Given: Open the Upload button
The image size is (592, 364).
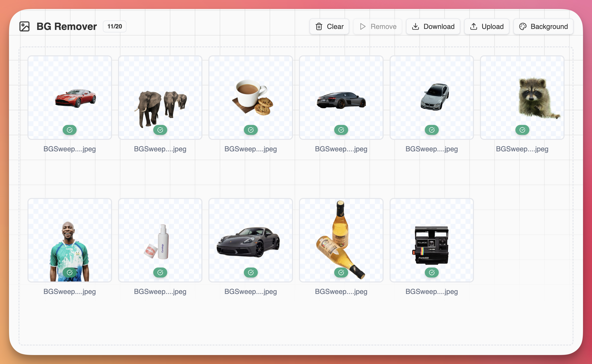Looking at the screenshot, I should click(x=487, y=26).
